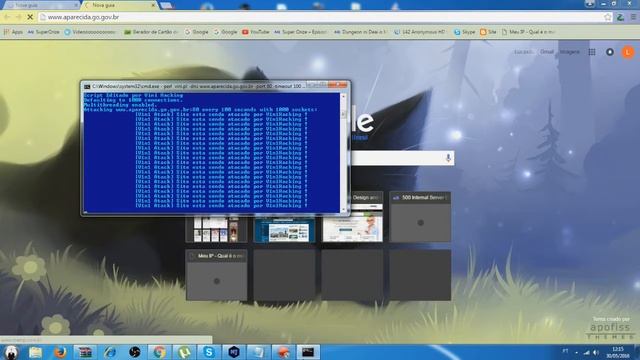Open OBS from the taskbar

pyautogui.click(x=134, y=352)
